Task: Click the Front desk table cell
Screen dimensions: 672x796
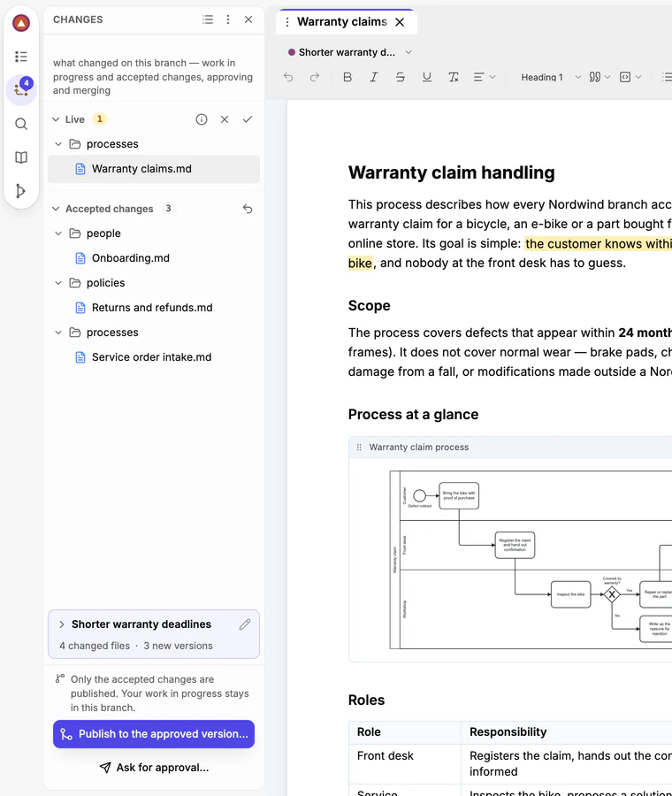Action: (405, 763)
